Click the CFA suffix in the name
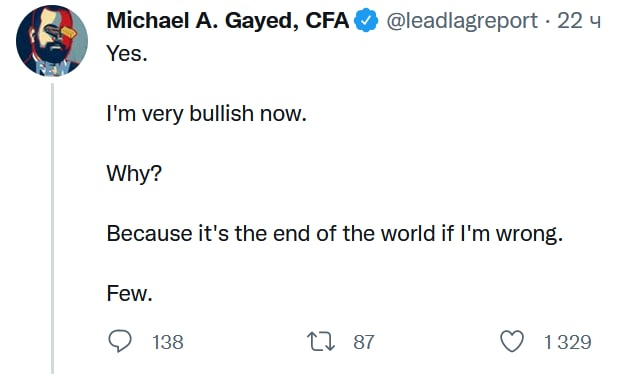Image resolution: width=625 pixels, height=379 pixels. pyautogui.click(x=327, y=20)
